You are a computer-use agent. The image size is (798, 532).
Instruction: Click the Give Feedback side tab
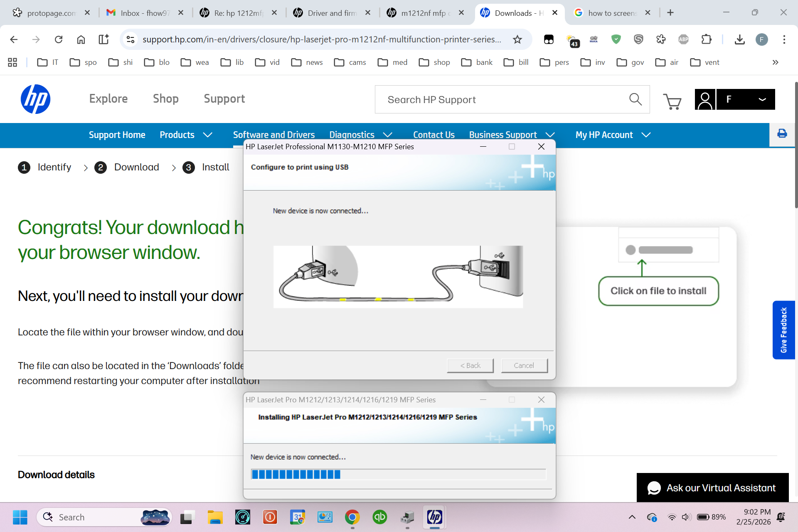pos(783,330)
